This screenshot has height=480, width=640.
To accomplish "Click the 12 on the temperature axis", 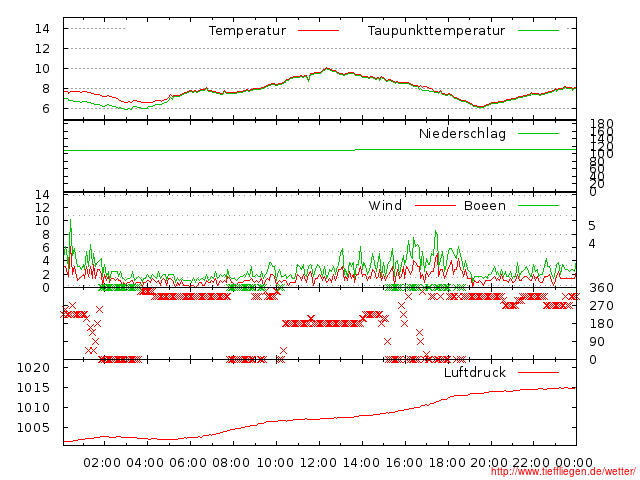I will tap(42, 49).
